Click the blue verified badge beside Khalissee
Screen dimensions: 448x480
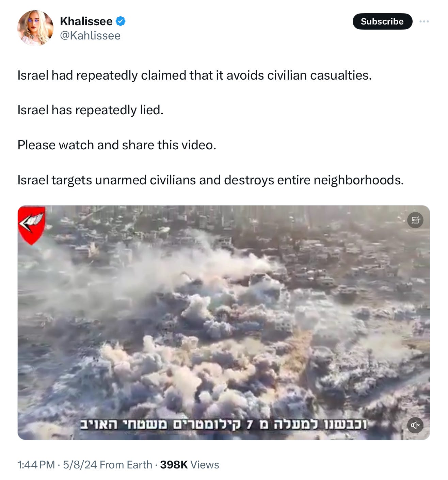point(121,21)
